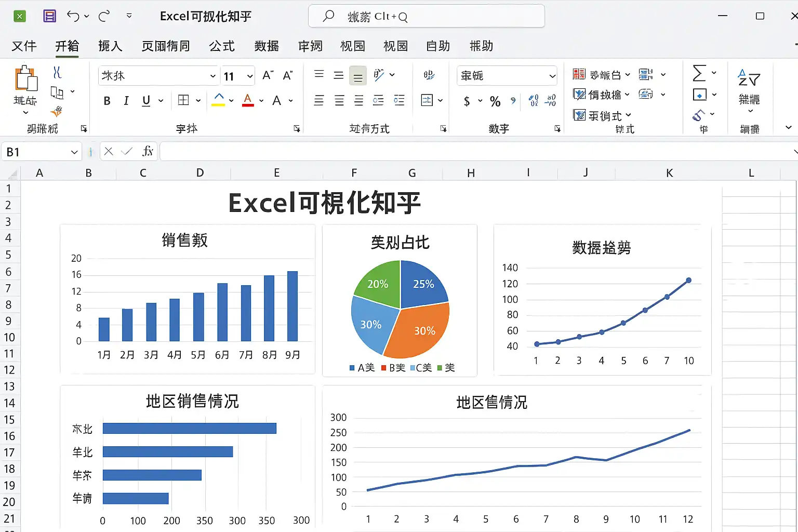The height and width of the screenshot is (532, 798).
Task: Click the Save button in quick access
Action: pos(49,16)
